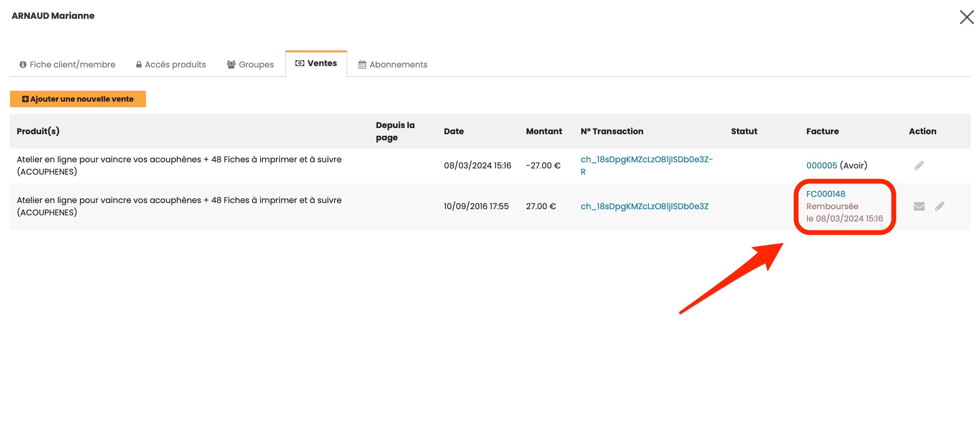Click the people icon beside Groupes
Screen dimensions: 980x428
coord(231,64)
